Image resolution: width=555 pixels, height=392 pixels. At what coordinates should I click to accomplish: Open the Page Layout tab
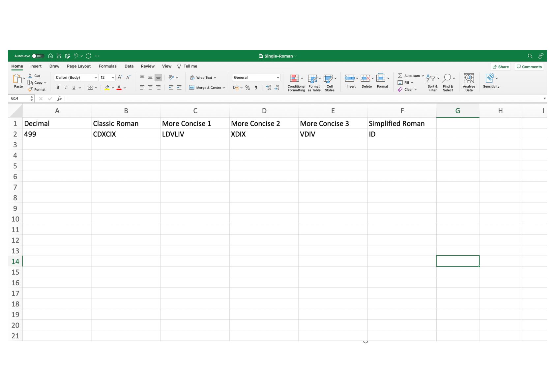pos(78,66)
